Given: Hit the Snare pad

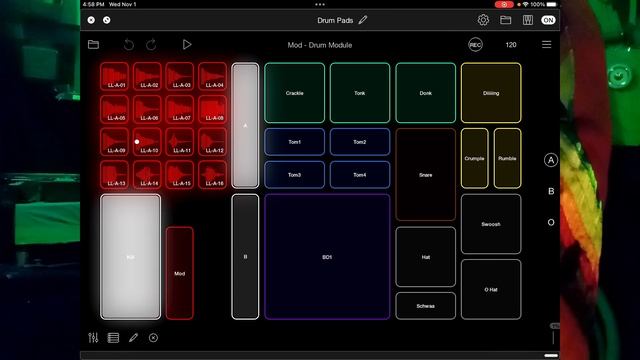Looking at the screenshot, I should coord(425,175).
